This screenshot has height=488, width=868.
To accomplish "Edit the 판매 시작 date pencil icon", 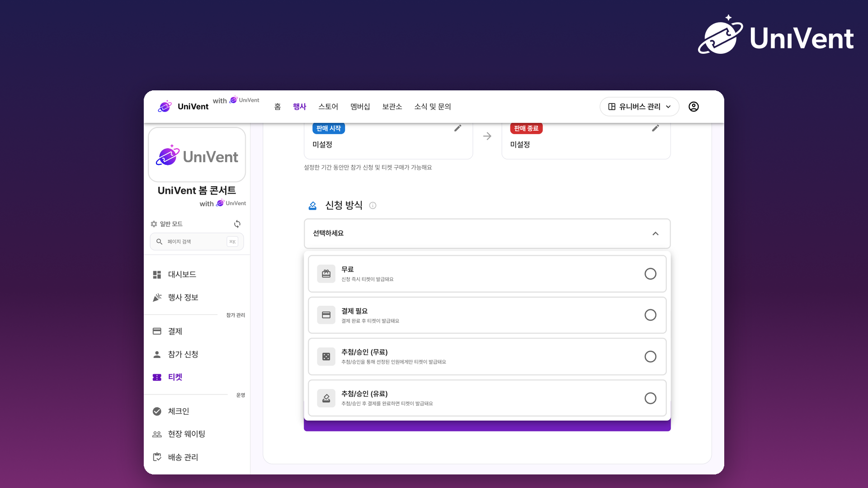I will click(458, 128).
